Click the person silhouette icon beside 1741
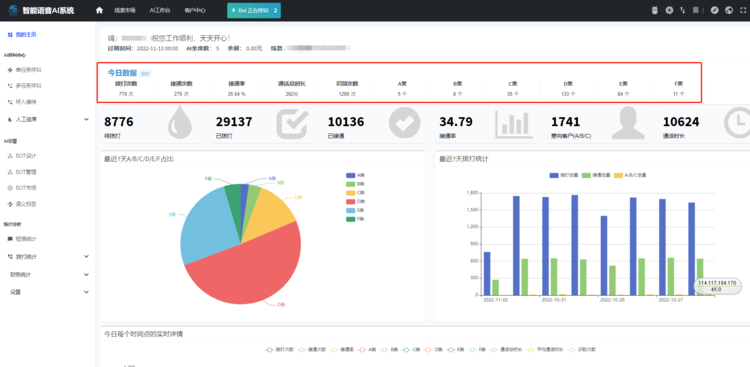This screenshot has height=367, width=750. coord(628,123)
